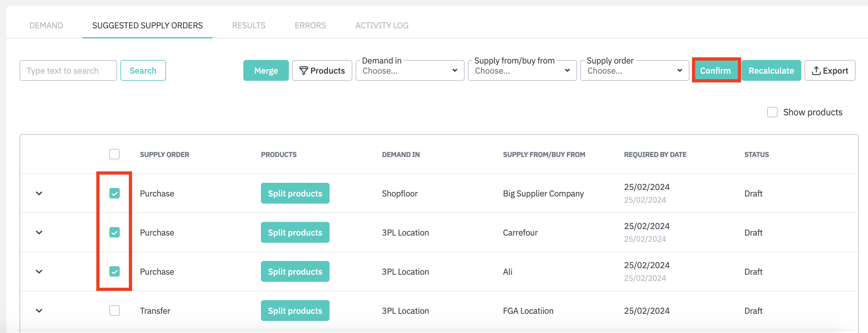Open the Demand in dropdown
The width and height of the screenshot is (868, 333).
click(x=410, y=70)
